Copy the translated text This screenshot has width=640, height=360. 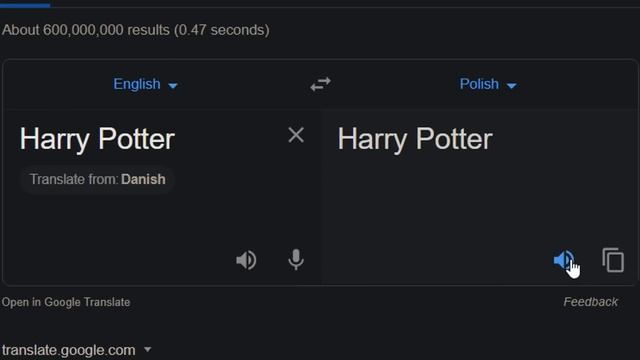[x=613, y=260]
